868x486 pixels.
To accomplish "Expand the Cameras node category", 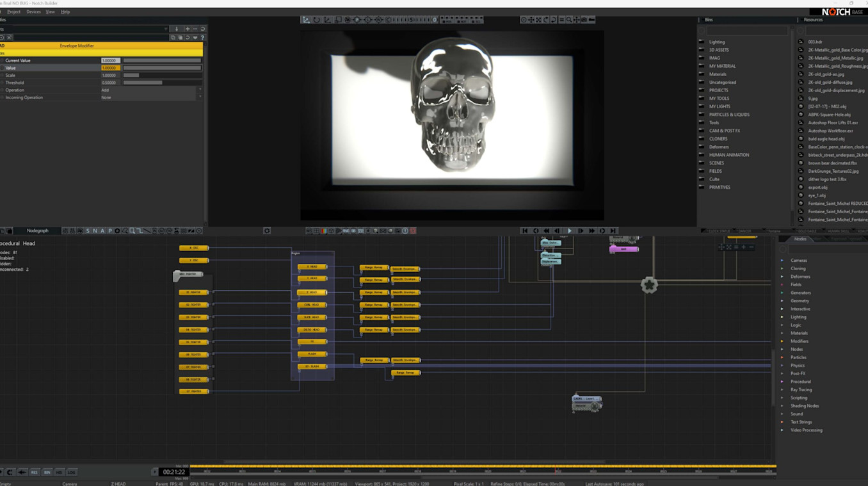I will [x=798, y=261].
